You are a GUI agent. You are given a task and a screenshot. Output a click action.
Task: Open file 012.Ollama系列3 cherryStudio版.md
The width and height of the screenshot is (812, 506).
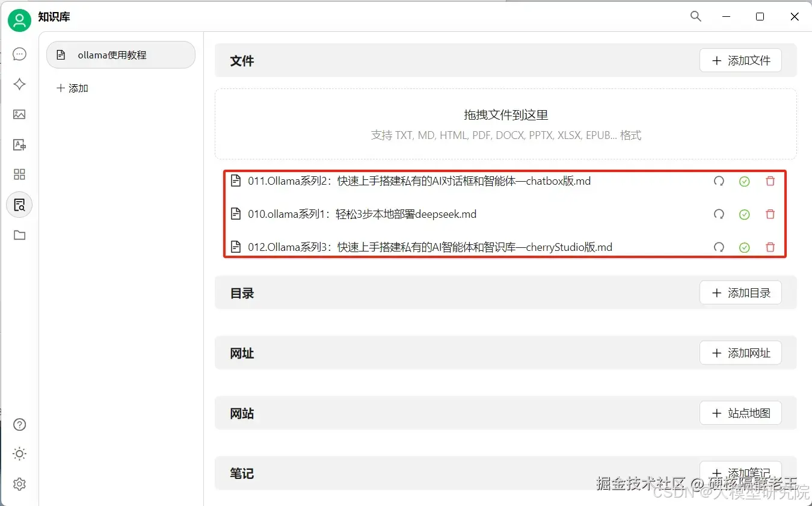(x=430, y=247)
